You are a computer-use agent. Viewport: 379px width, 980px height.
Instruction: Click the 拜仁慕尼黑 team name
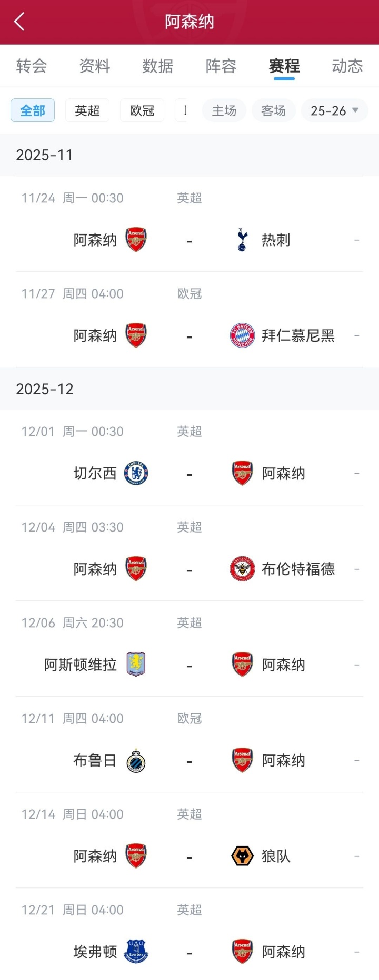pyautogui.click(x=298, y=335)
